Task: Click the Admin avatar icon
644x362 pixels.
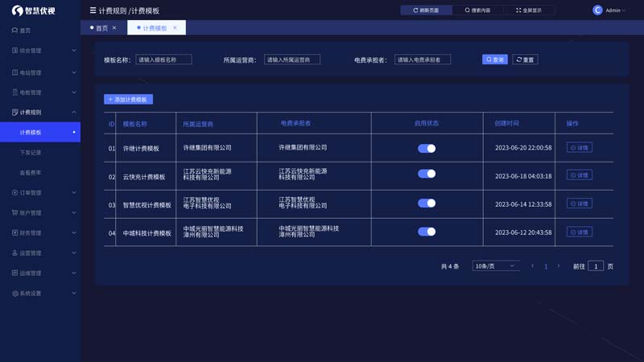Action: (597, 10)
